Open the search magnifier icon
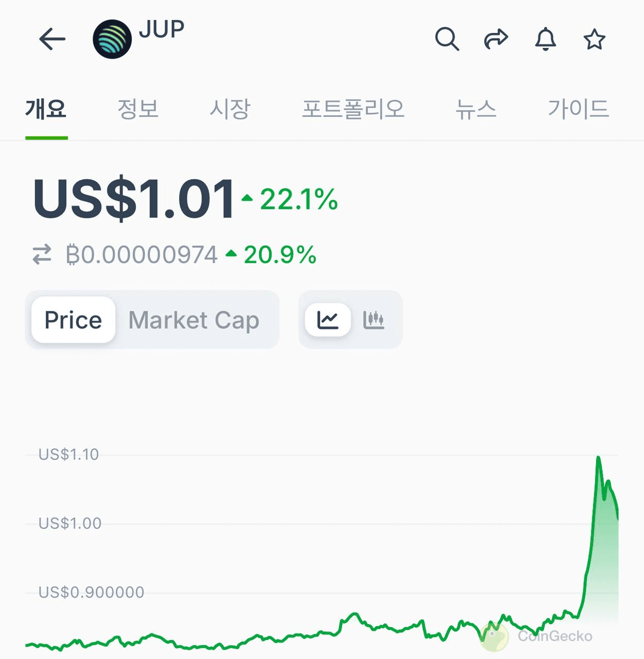Screen dimensions: 644x659 447,39
